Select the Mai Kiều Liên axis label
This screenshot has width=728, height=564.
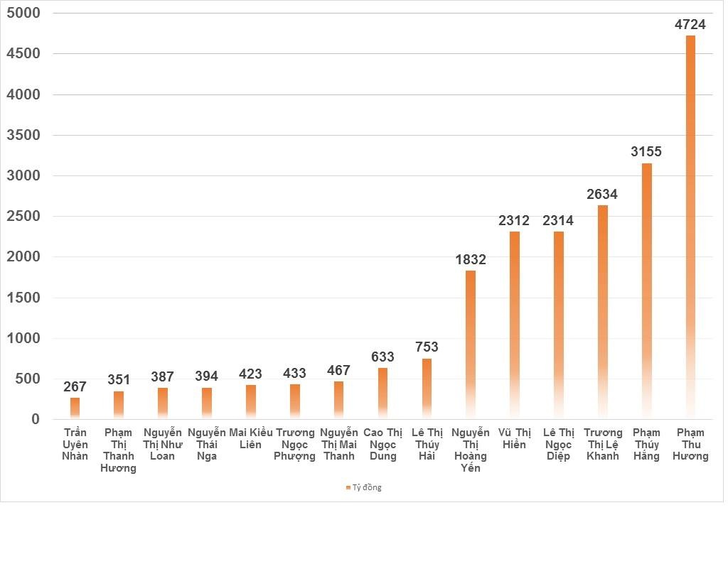251,438
